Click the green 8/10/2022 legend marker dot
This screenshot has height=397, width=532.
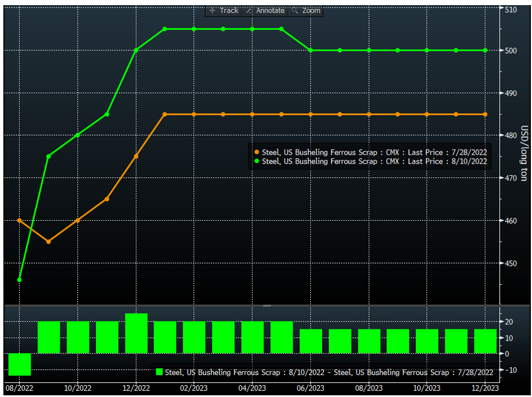pos(257,161)
